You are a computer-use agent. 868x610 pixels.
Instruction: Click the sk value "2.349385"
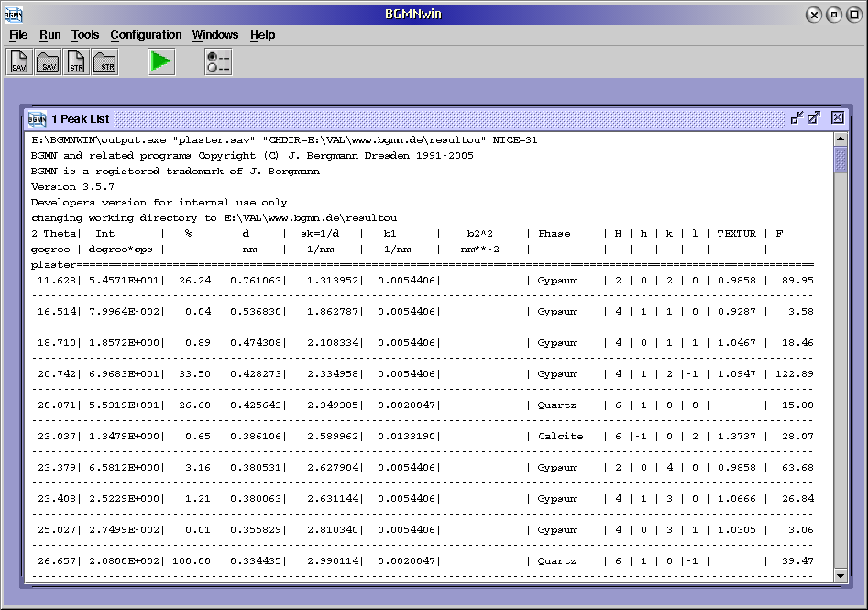click(333, 405)
